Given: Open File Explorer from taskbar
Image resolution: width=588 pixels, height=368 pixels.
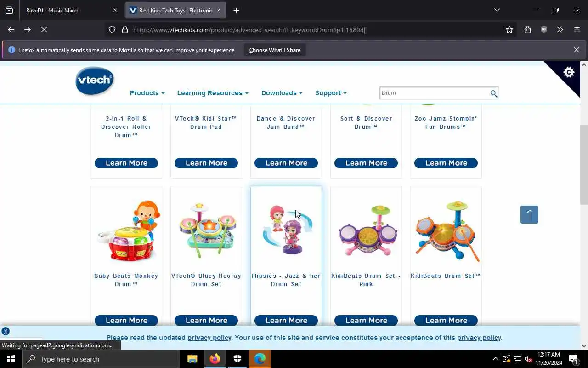Looking at the screenshot, I should click(x=192, y=359).
